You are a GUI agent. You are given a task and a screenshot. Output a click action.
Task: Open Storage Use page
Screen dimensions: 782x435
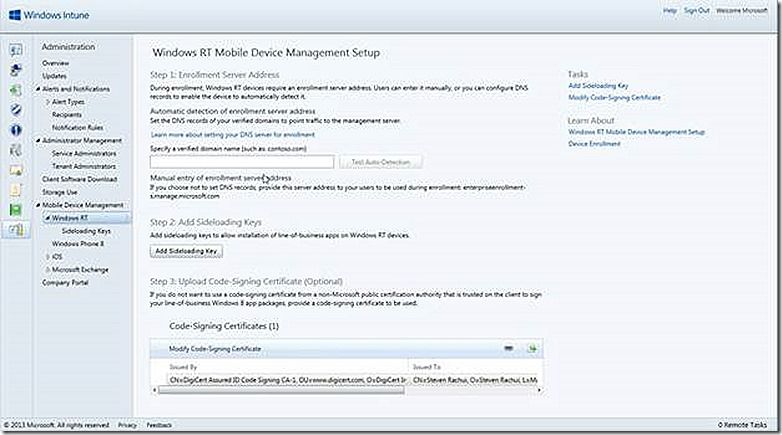59,192
